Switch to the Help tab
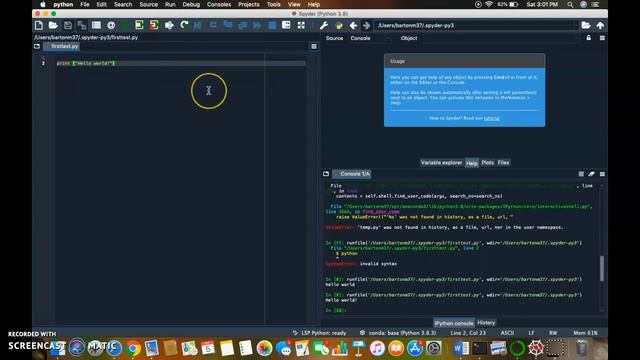Viewport: 640px width, 360px height. coord(472,163)
